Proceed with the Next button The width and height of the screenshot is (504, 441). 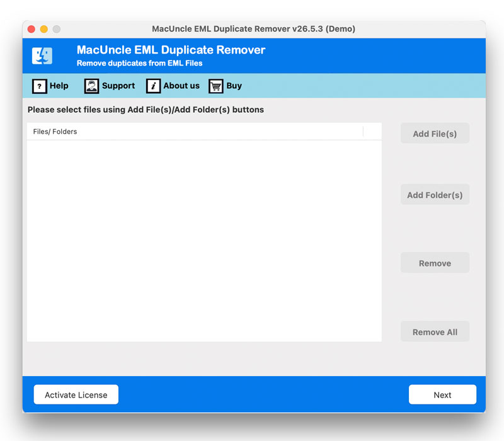(442, 394)
